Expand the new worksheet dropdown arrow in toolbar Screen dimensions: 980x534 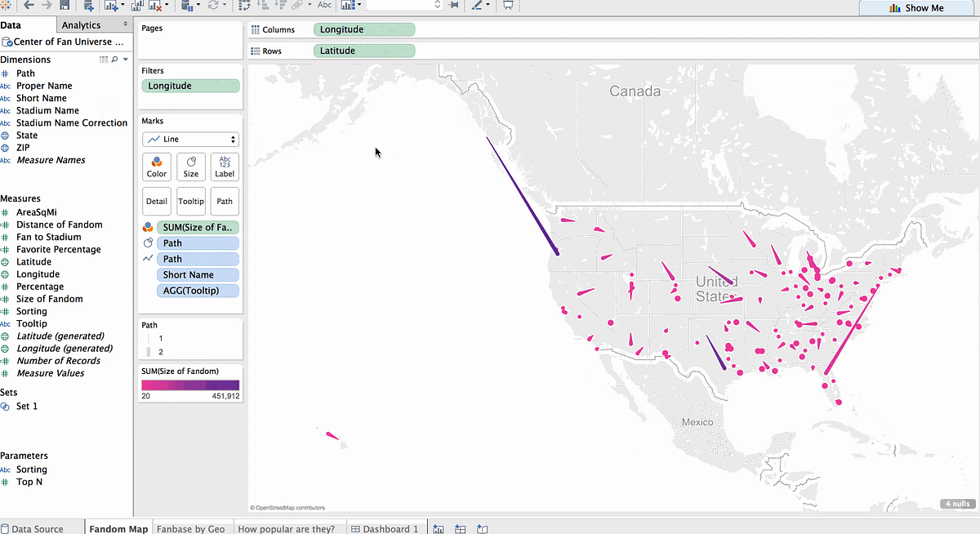[x=123, y=6]
